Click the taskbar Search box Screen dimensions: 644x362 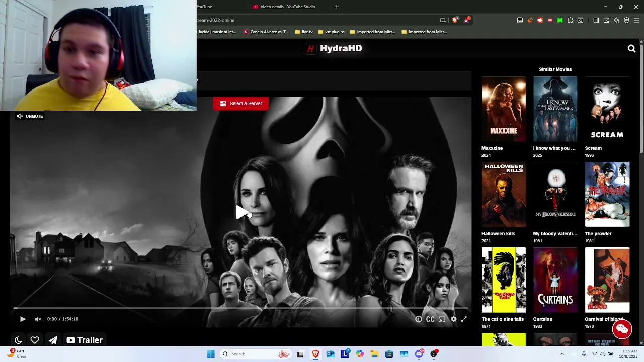256,354
